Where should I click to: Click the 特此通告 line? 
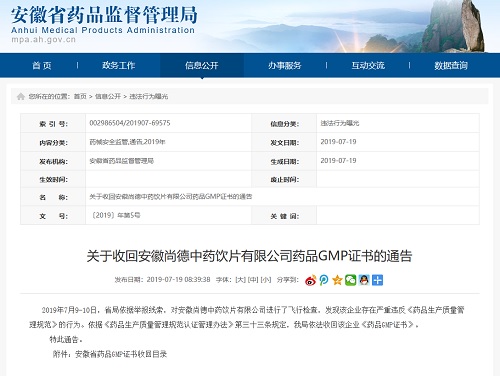click(x=66, y=339)
